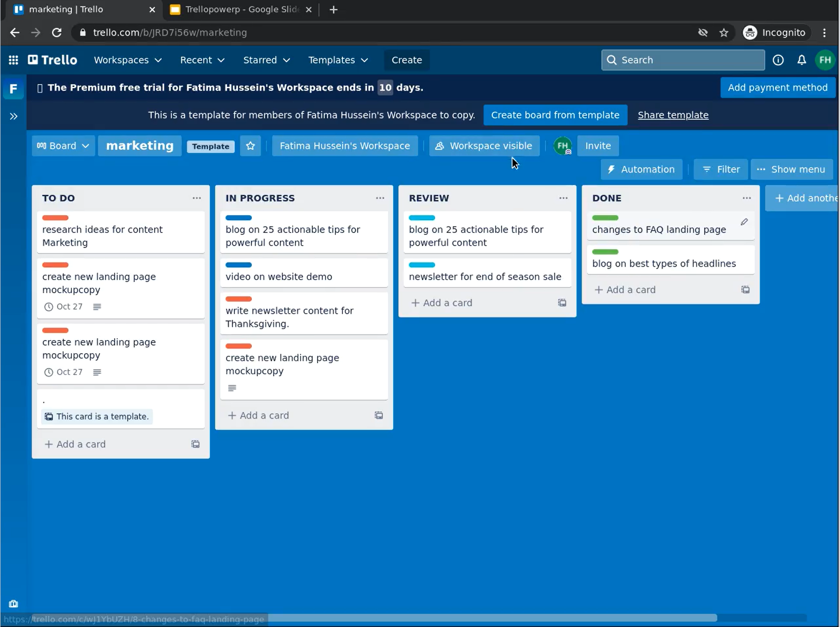Star the marketing board
The image size is (840, 627).
[250, 146]
